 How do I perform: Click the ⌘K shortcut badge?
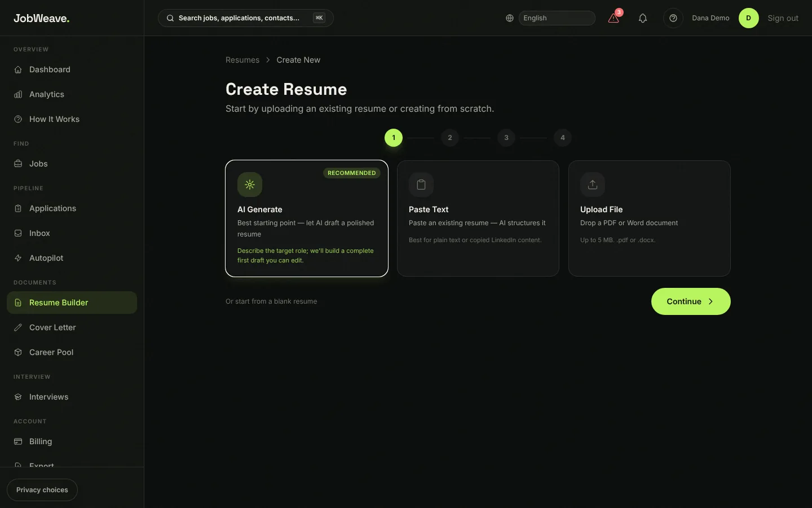(x=319, y=18)
